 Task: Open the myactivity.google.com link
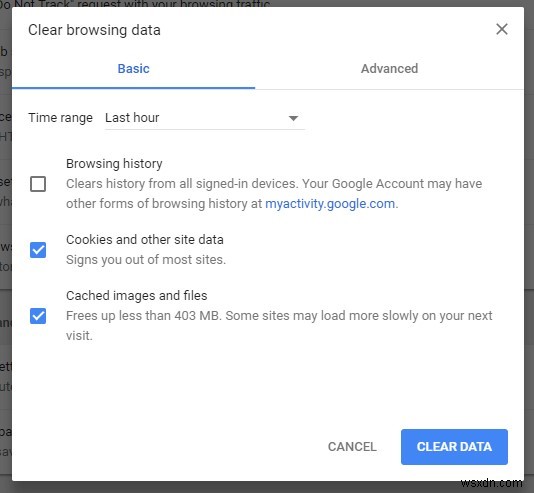330,204
